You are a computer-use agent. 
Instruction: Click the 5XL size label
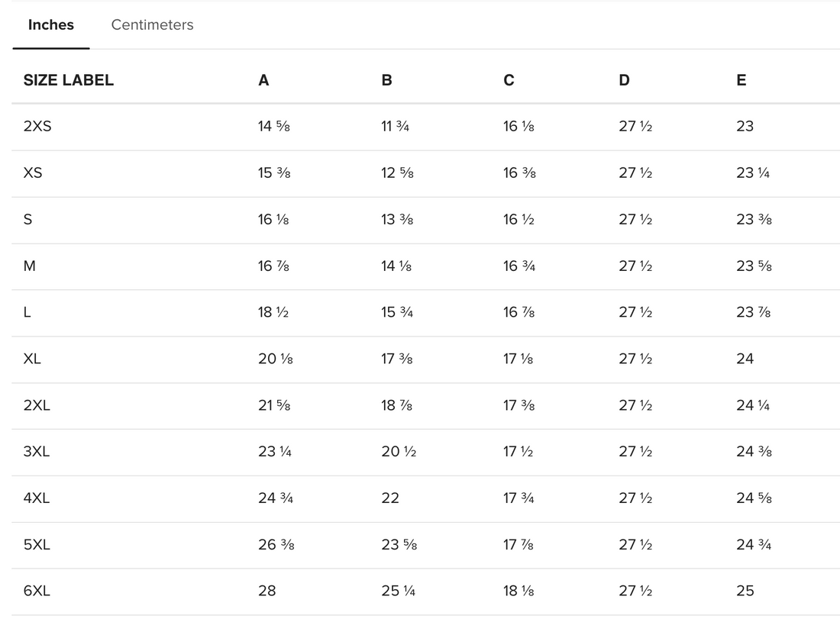tap(37, 544)
